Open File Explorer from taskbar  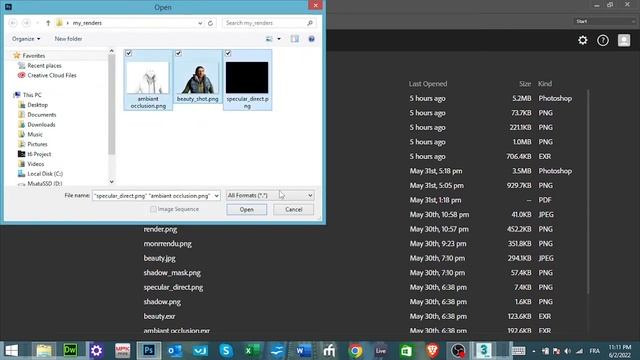pyautogui.click(x=44, y=351)
